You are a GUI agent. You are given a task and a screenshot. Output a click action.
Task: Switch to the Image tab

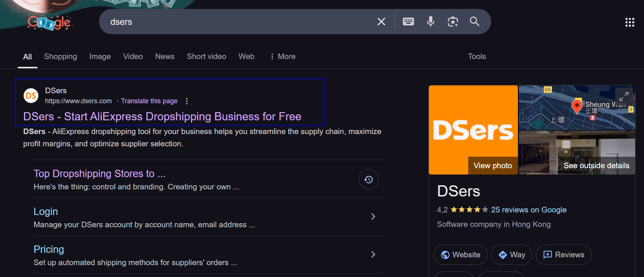coord(100,56)
